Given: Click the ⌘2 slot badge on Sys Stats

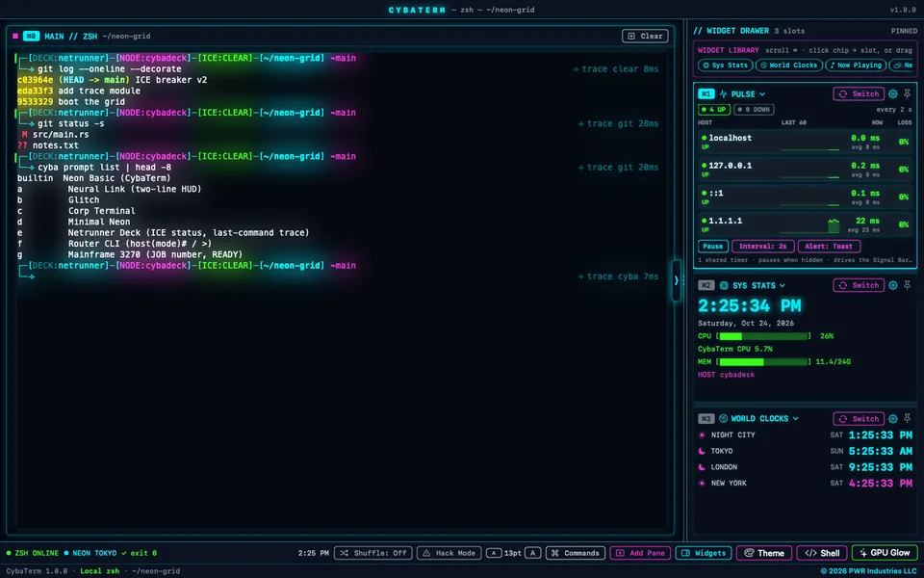Looking at the screenshot, I should pos(706,285).
